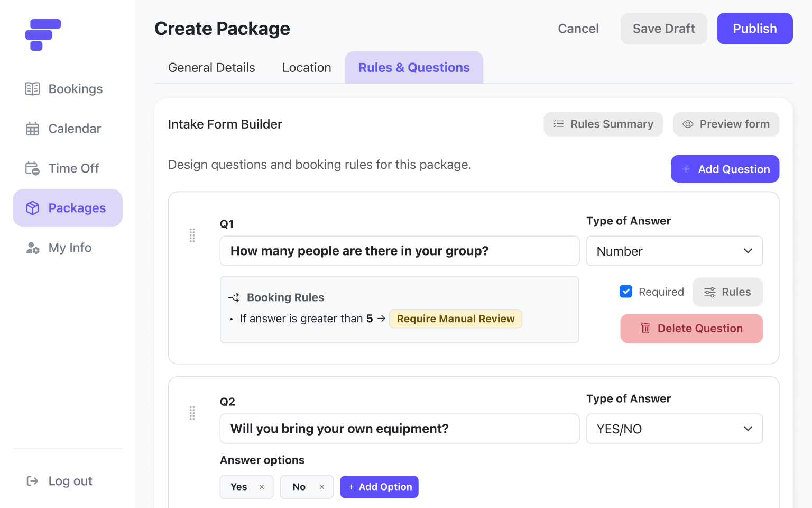Open Packages from the sidebar
812x508 pixels.
click(68, 208)
